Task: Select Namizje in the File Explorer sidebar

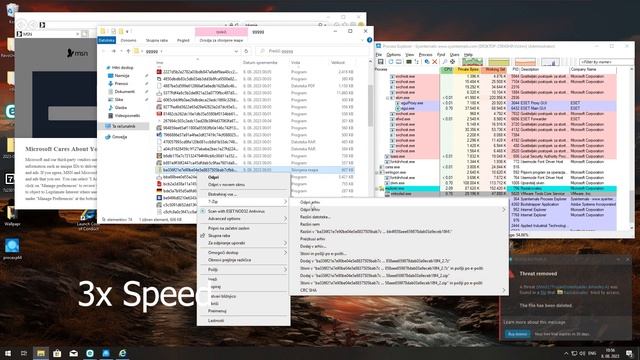Action: click(x=122, y=76)
